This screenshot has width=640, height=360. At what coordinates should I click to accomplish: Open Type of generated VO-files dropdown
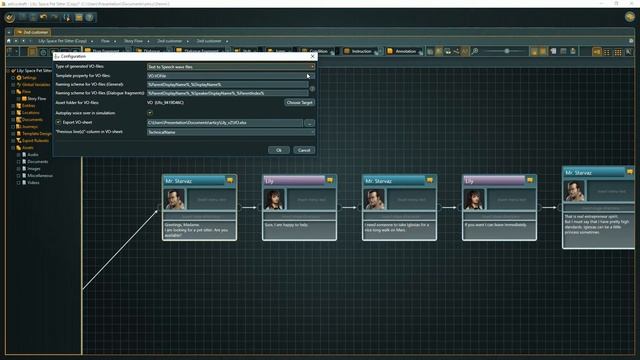231,67
